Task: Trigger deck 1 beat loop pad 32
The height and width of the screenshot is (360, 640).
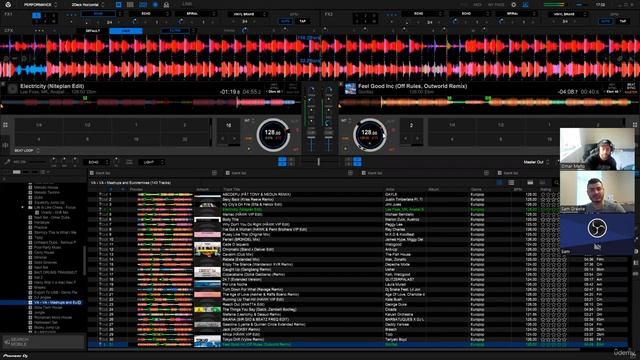Action: [185, 139]
